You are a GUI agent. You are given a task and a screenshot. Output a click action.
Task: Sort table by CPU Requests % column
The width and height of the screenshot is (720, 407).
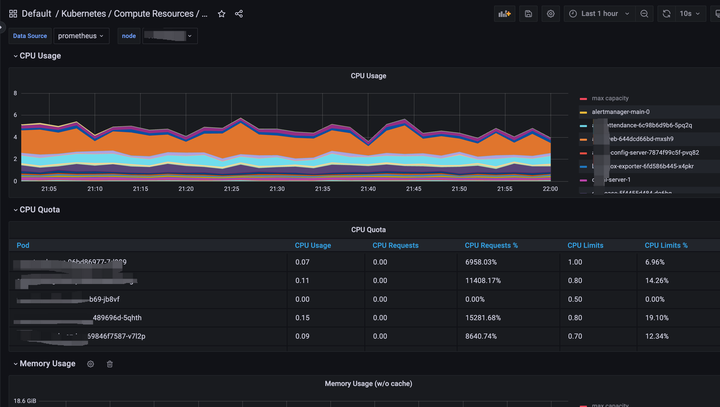(491, 245)
